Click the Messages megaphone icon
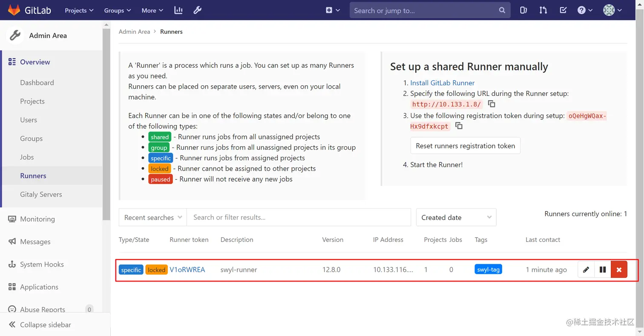 tap(12, 242)
